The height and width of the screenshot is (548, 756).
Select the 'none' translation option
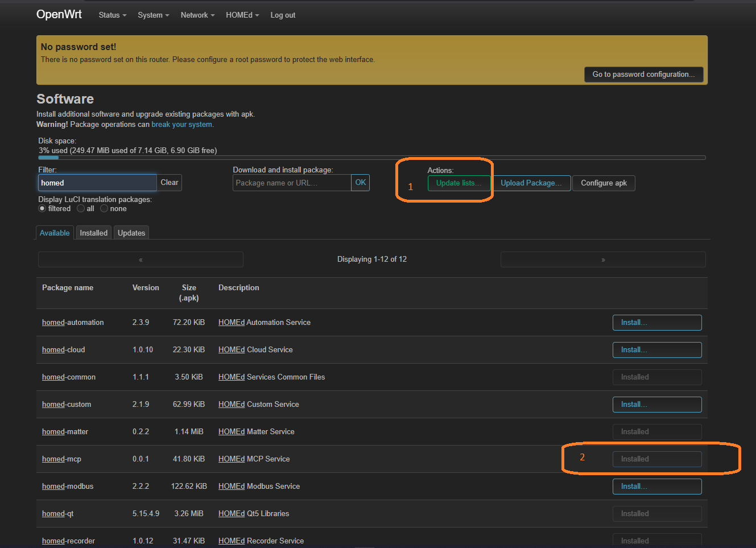(x=104, y=209)
